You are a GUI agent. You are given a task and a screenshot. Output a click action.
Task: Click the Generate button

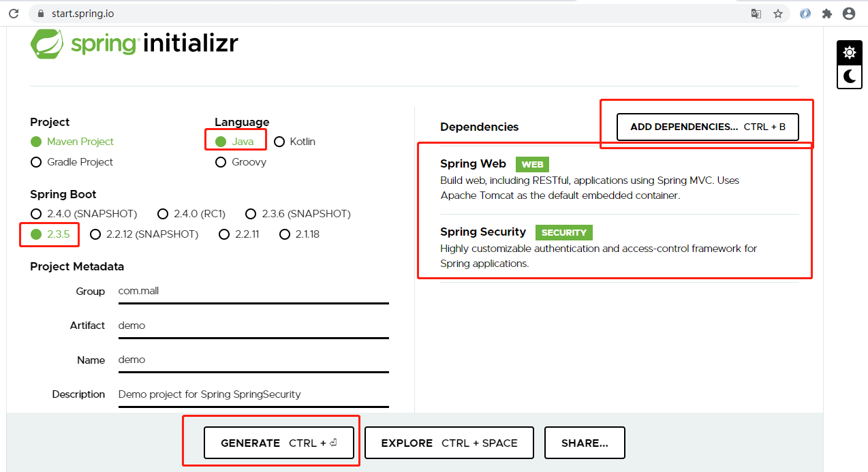279,443
